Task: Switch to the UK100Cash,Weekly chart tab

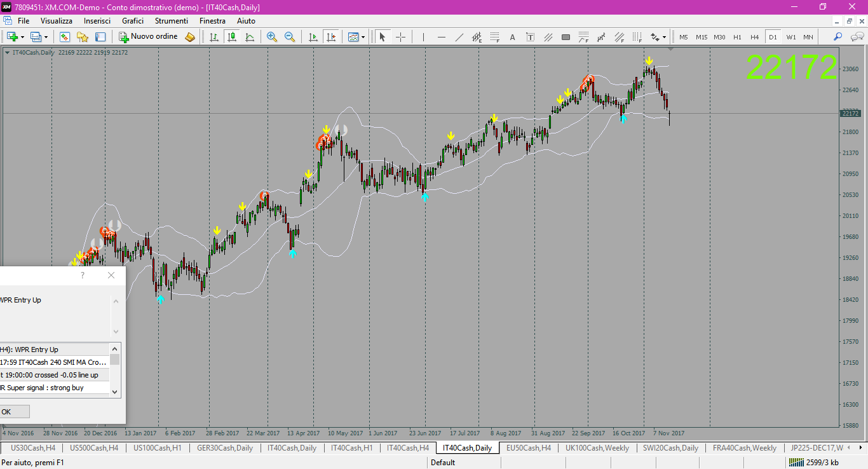Action: click(597, 448)
